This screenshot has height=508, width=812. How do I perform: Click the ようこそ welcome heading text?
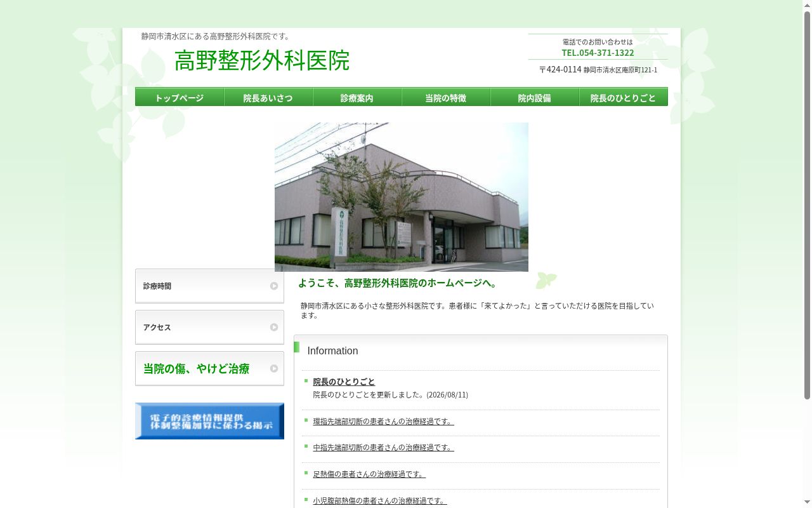coord(398,283)
